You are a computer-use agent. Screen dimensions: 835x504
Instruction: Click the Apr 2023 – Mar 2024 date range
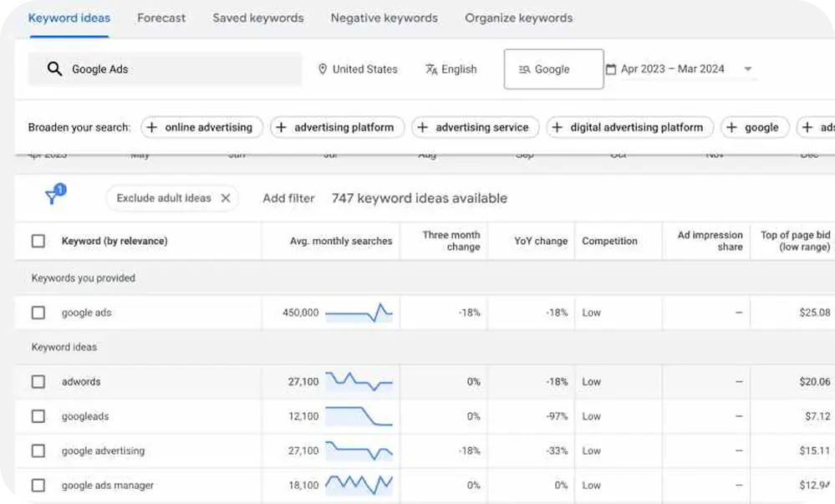673,69
